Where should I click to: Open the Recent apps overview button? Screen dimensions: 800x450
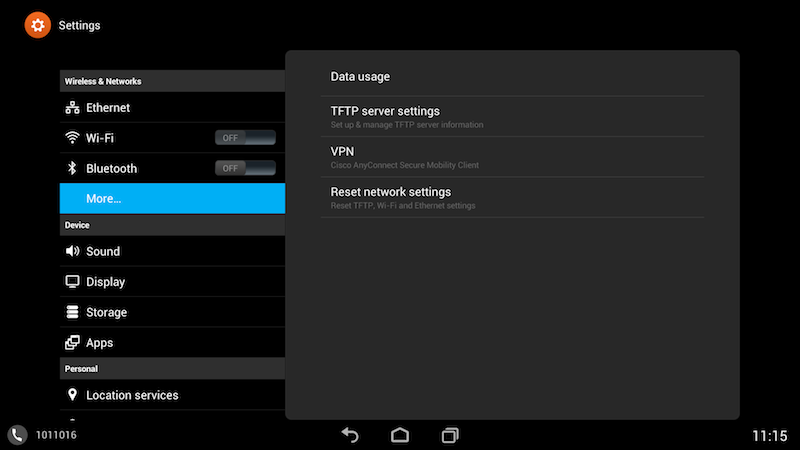450,435
